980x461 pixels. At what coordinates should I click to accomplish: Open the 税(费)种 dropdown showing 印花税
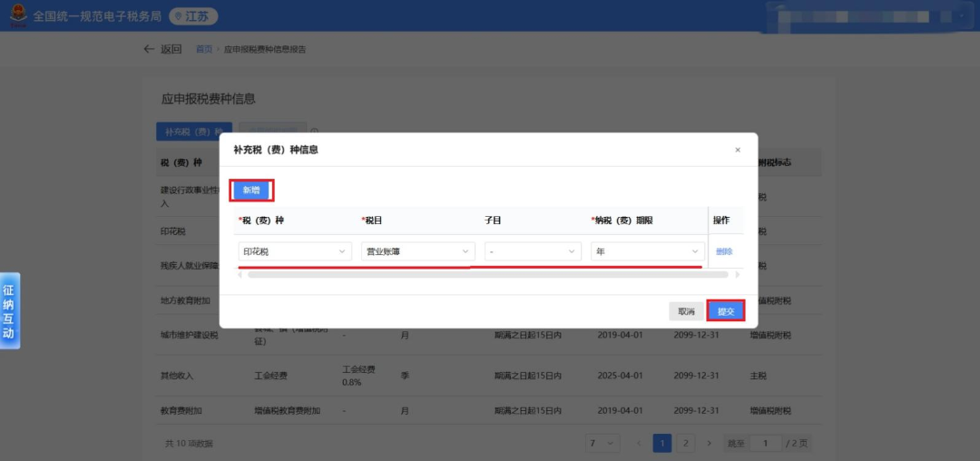pos(295,251)
